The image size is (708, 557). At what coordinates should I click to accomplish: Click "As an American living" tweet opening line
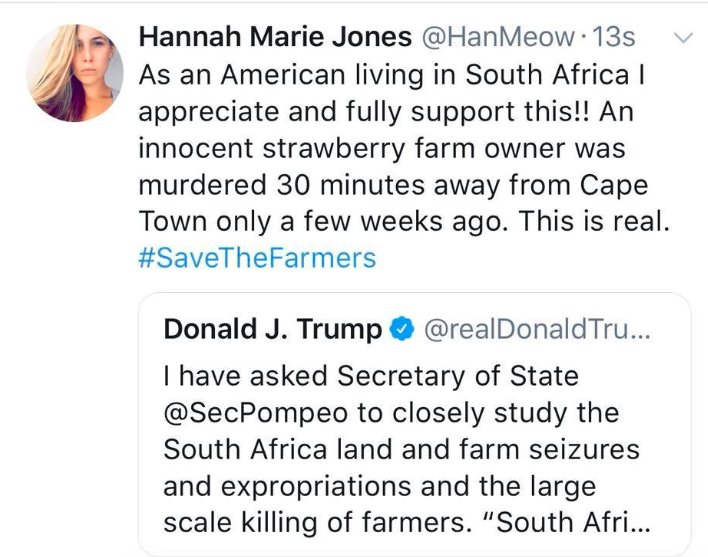coord(290,75)
